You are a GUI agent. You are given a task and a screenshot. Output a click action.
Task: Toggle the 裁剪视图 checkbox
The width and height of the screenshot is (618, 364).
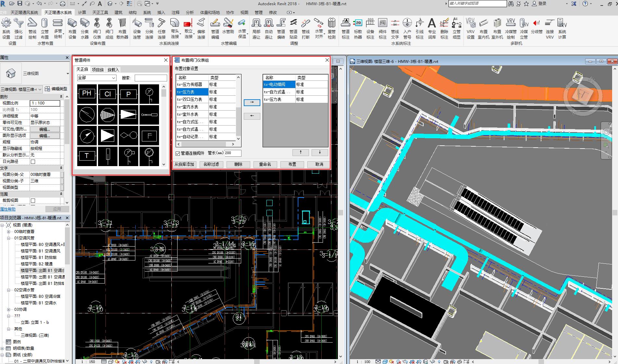click(x=33, y=200)
